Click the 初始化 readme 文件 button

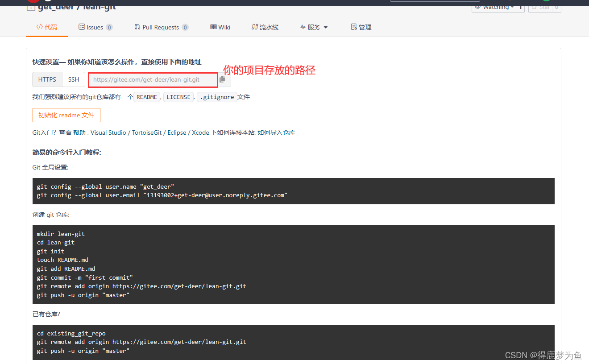(66, 115)
